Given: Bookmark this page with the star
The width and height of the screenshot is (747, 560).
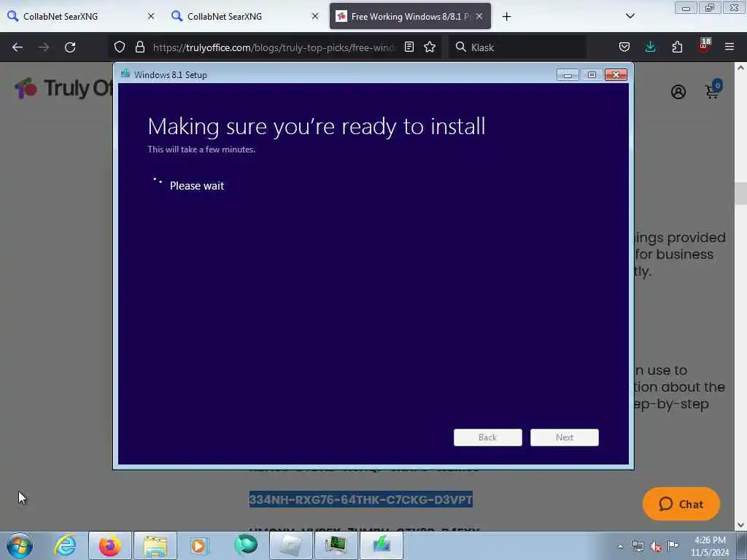Looking at the screenshot, I should [430, 47].
